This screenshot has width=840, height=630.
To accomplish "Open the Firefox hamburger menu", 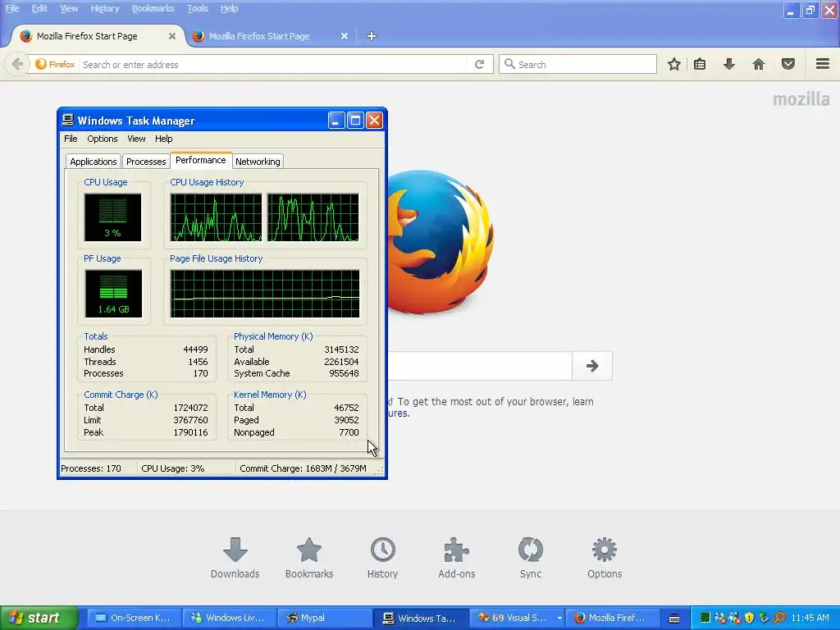I will click(x=823, y=64).
